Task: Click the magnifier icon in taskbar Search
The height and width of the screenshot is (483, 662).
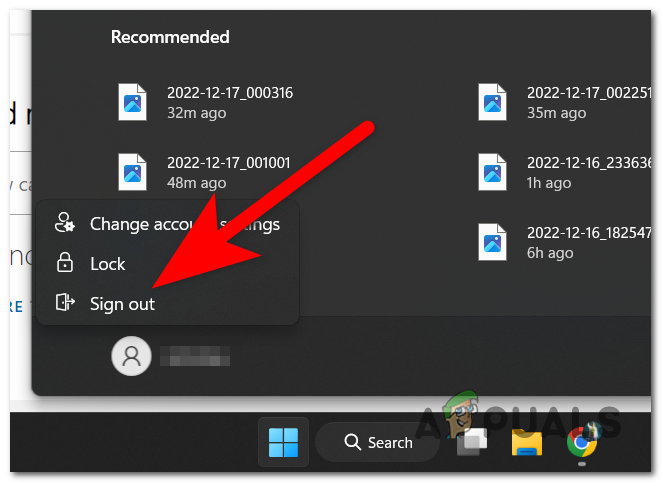Action: click(353, 442)
